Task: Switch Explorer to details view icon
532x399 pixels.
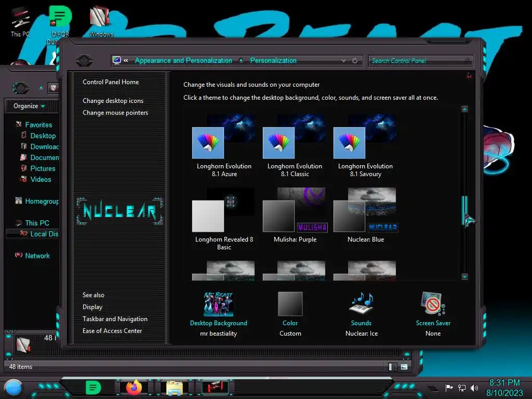Action: coord(393,367)
